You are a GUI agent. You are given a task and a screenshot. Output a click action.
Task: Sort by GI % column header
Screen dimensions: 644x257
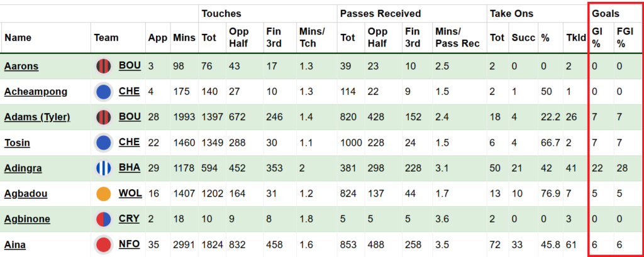(x=597, y=38)
